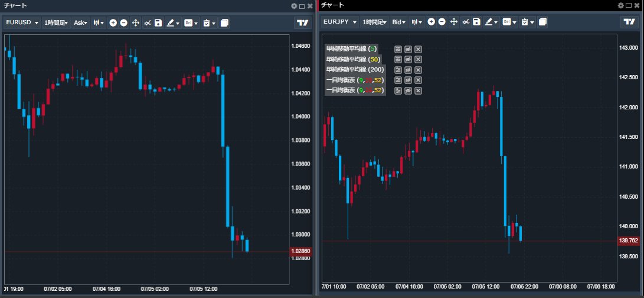
Task: Click the current price label 1.02860
Action: 300,251
